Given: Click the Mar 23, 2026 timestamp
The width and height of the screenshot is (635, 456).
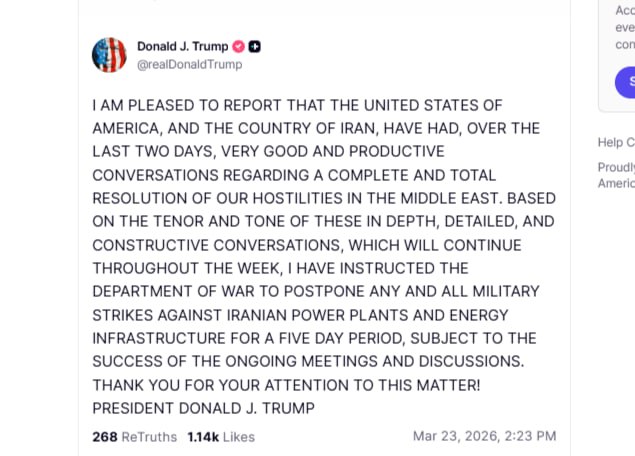Looking at the screenshot, I should click(x=484, y=436).
